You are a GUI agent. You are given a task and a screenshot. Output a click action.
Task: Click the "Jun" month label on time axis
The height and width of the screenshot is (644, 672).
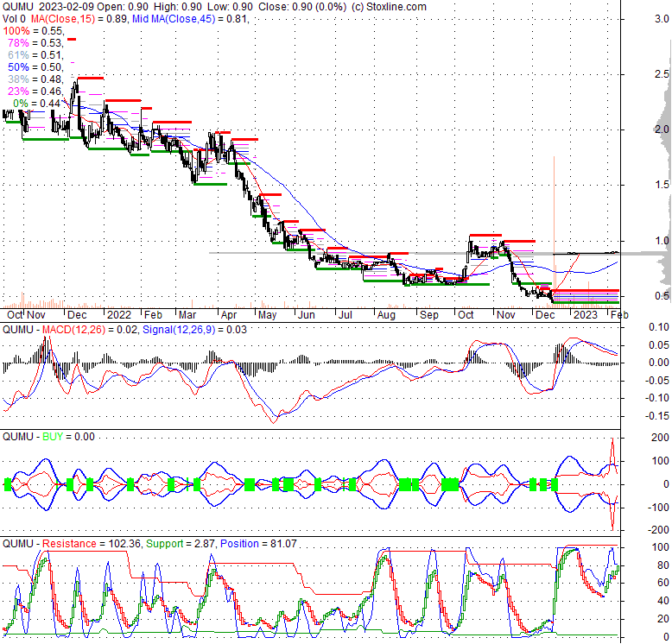point(307,315)
